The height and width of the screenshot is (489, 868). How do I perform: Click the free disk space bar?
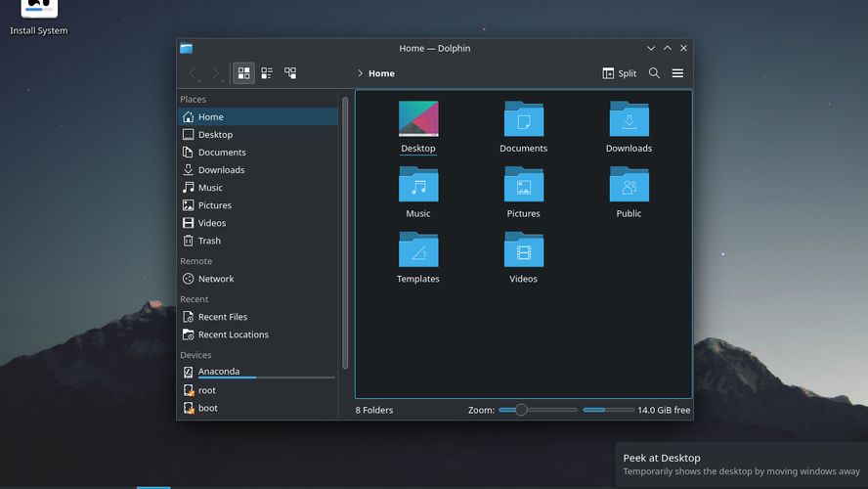pos(608,410)
